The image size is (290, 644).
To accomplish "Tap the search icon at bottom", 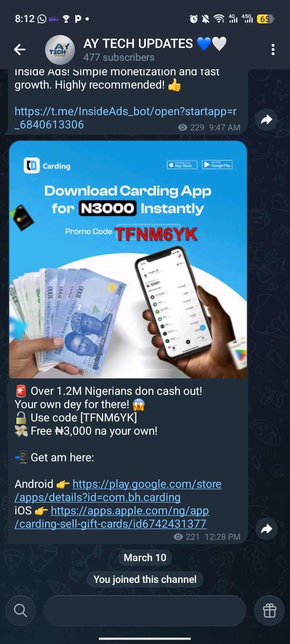I will 21,611.
